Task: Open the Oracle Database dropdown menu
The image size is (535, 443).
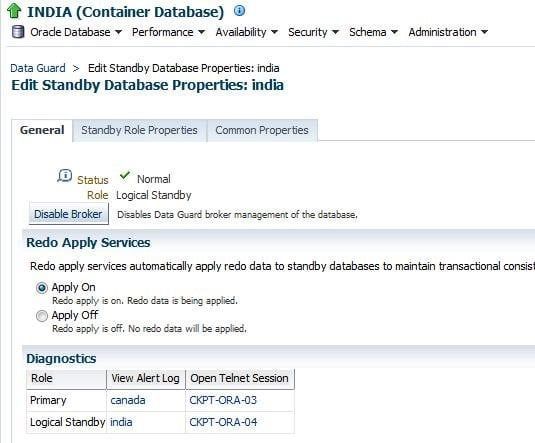Action: (x=76, y=32)
